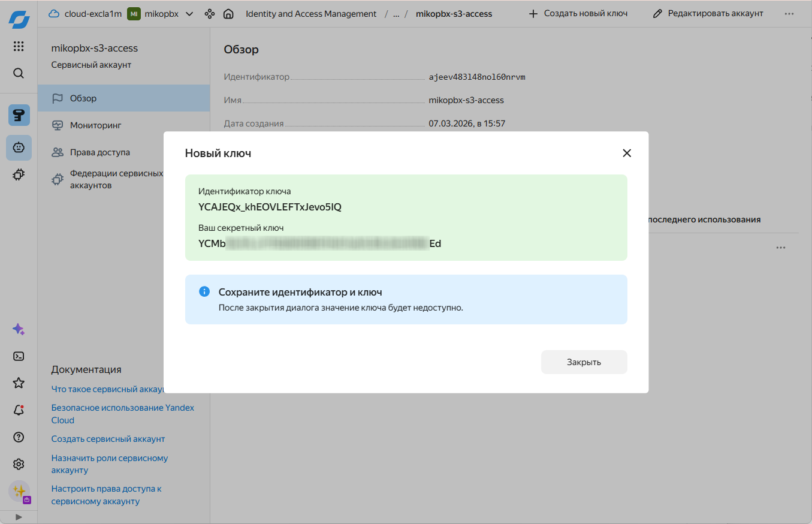
Task: Open the help question mark icon
Action: pos(19,437)
